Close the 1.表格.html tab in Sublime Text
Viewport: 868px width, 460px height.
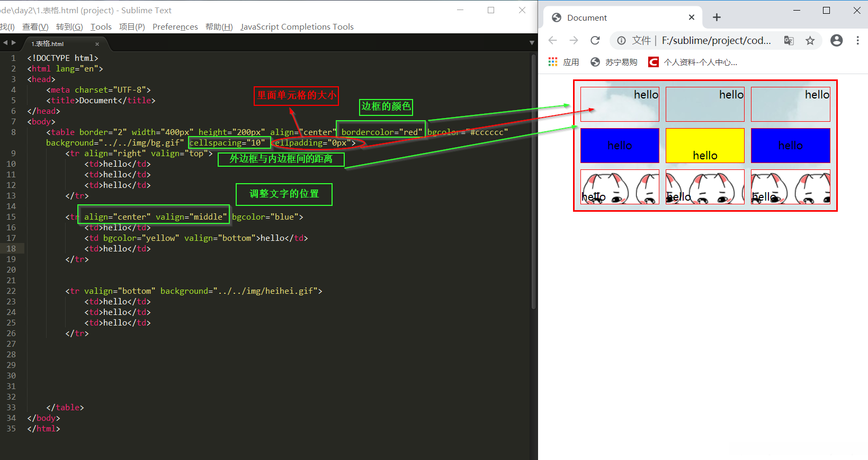click(97, 44)
